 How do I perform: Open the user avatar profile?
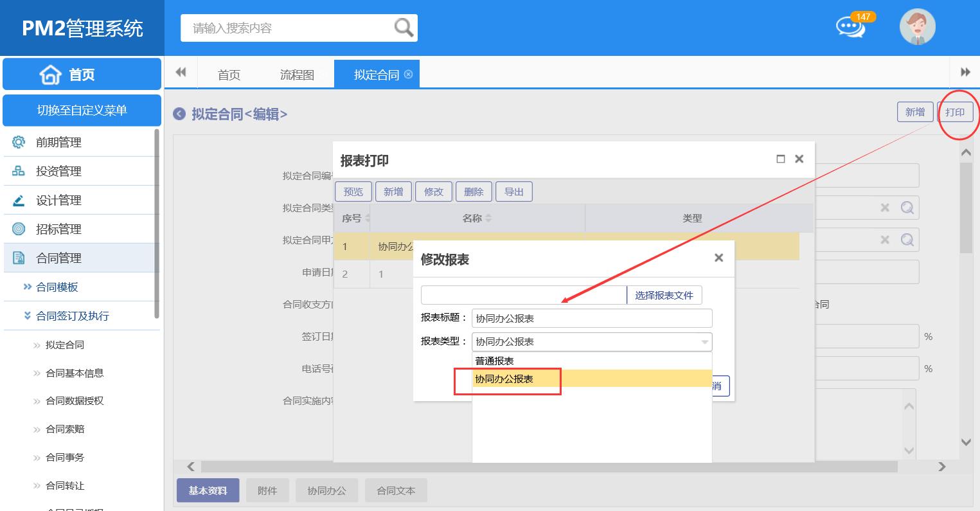tap(917, 27)
